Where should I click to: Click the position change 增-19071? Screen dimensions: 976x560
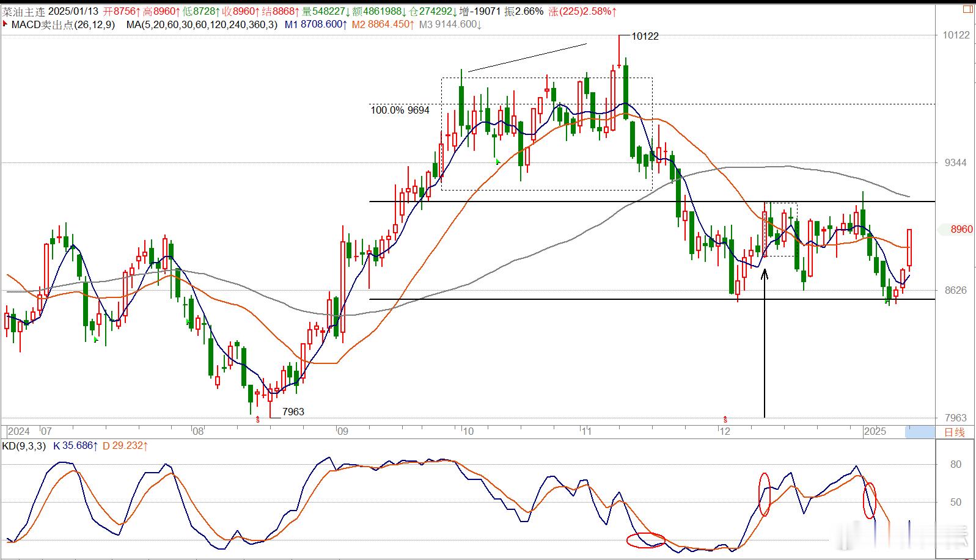(480, 12)
